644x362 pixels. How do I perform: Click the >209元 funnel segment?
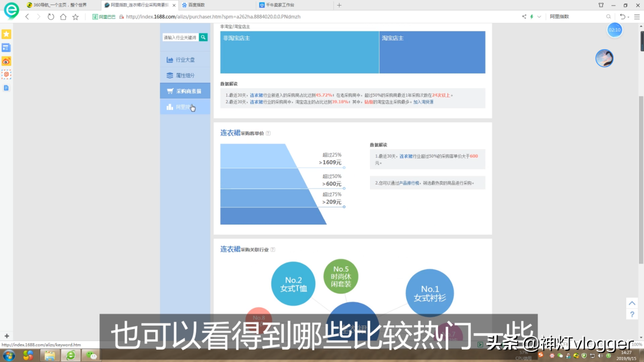point(268,198)
